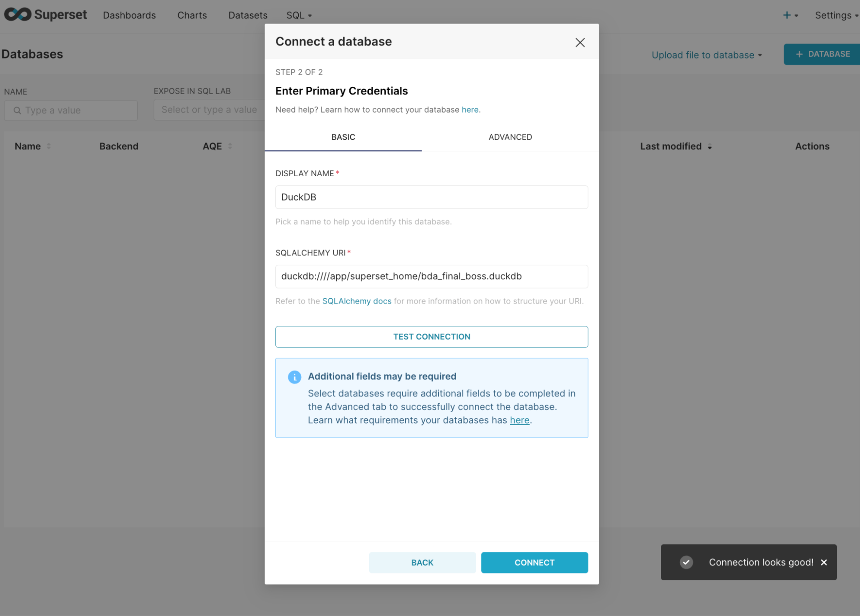Click the SQLAlchemy URI input field
The image size is (860, 616).
[432, 276]
